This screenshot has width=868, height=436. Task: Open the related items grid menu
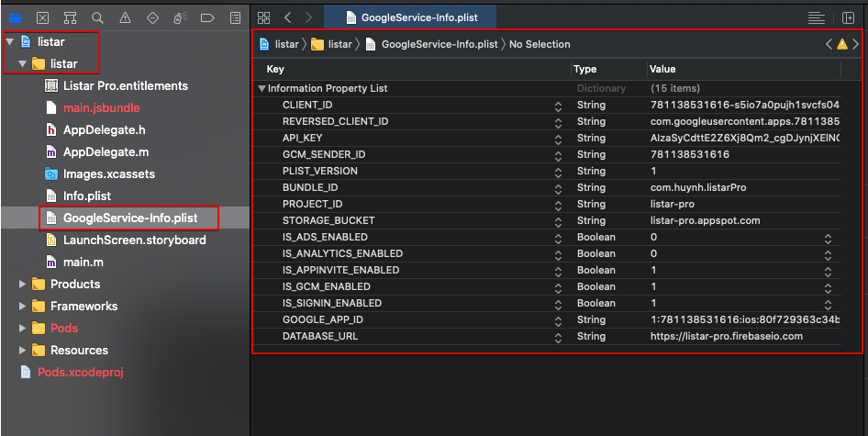click(x=264, y=17)
